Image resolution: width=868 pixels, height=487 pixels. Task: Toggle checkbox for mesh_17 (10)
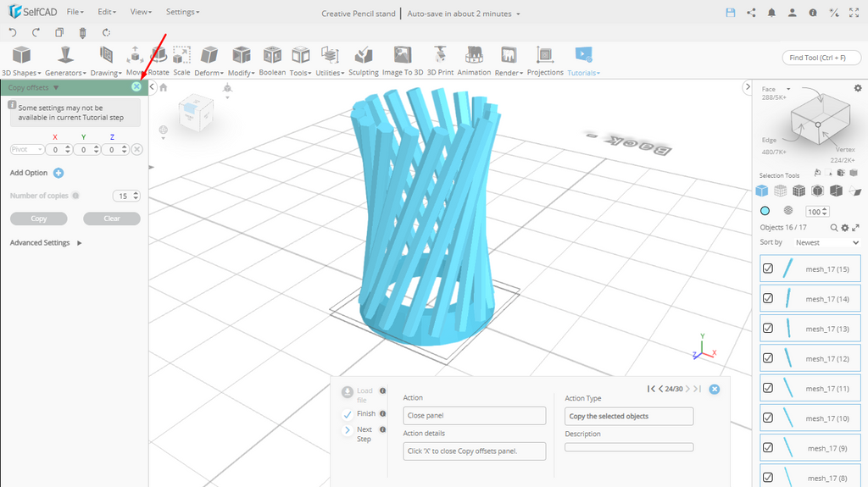[x=768, y=418]
